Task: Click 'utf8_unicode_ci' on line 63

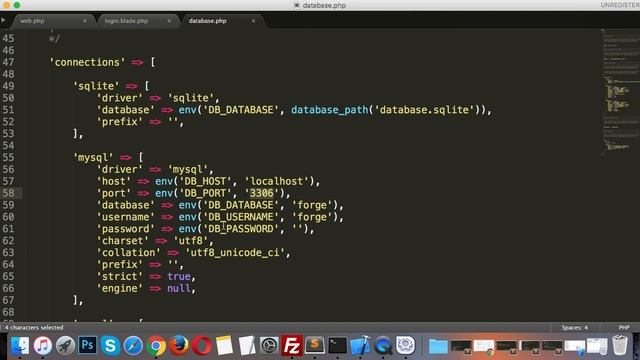Action: coord(235,253)
